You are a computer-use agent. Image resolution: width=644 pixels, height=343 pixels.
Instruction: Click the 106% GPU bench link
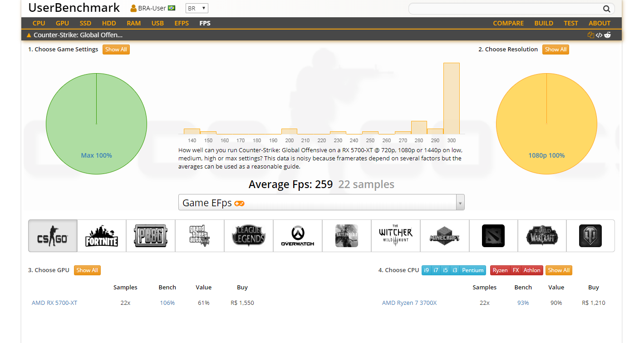[x=167, y=303]
